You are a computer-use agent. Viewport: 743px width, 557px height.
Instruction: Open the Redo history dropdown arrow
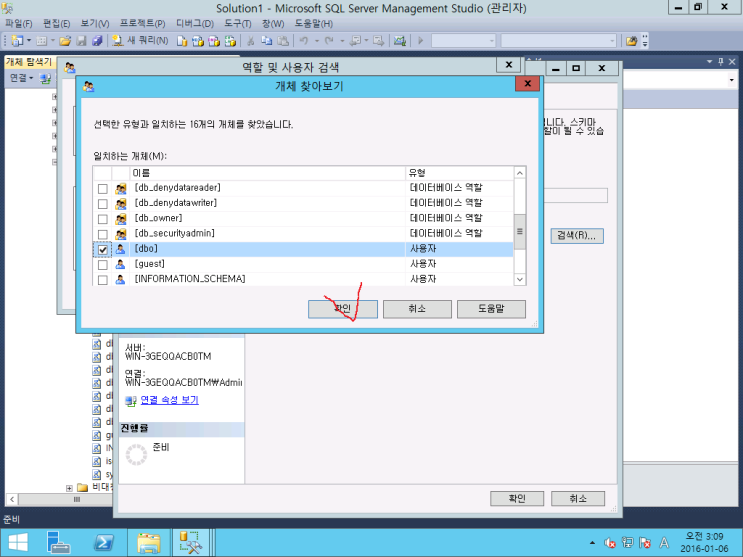(342, 41)
